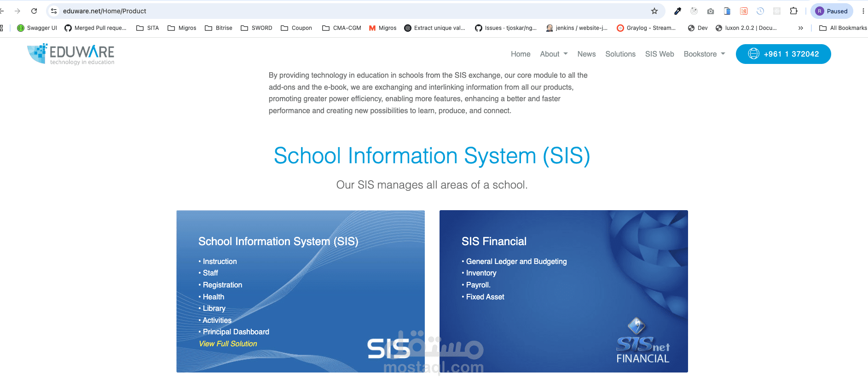The width and height of the screenshot is (868, 384).
Task: Open the luxon 2.0.2 Docu bookmark
Action: point(746,28)
